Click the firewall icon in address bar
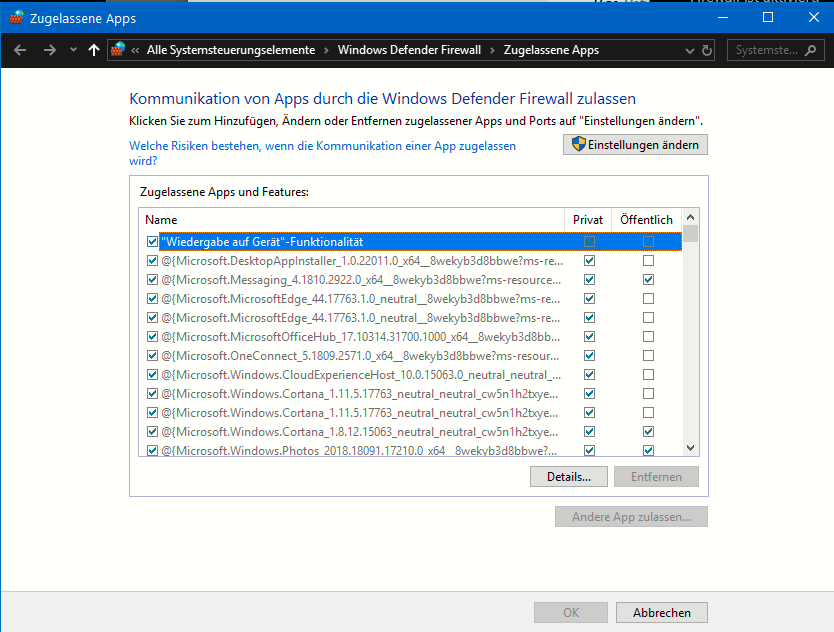 click(118, 49)
